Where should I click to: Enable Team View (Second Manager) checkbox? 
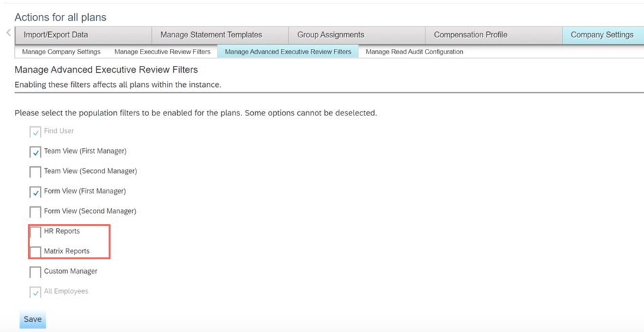pos(35,172)
